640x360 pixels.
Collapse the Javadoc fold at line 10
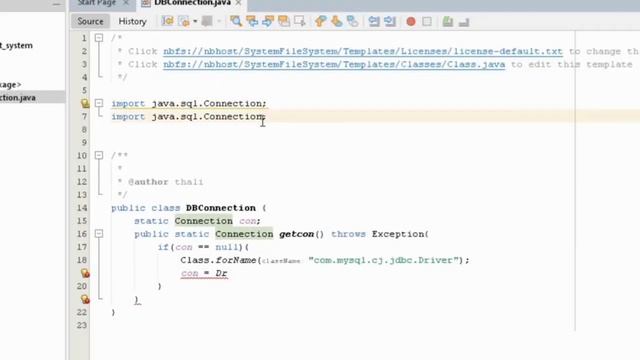[x=99, y=155]
